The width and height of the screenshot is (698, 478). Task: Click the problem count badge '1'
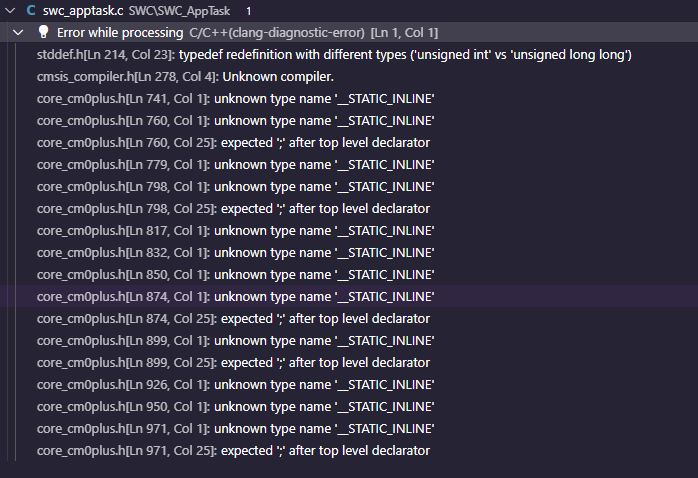[249, 10]
